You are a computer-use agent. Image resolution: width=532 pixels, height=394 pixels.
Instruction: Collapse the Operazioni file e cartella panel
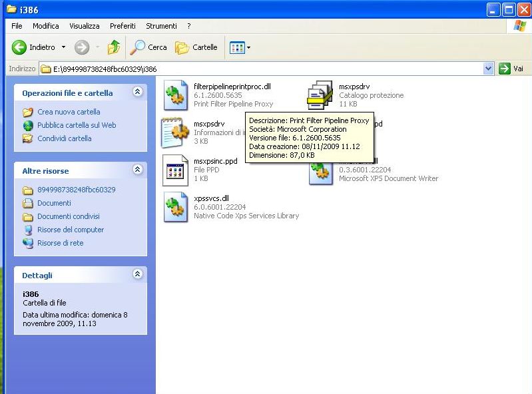click(x=137, y=92)
